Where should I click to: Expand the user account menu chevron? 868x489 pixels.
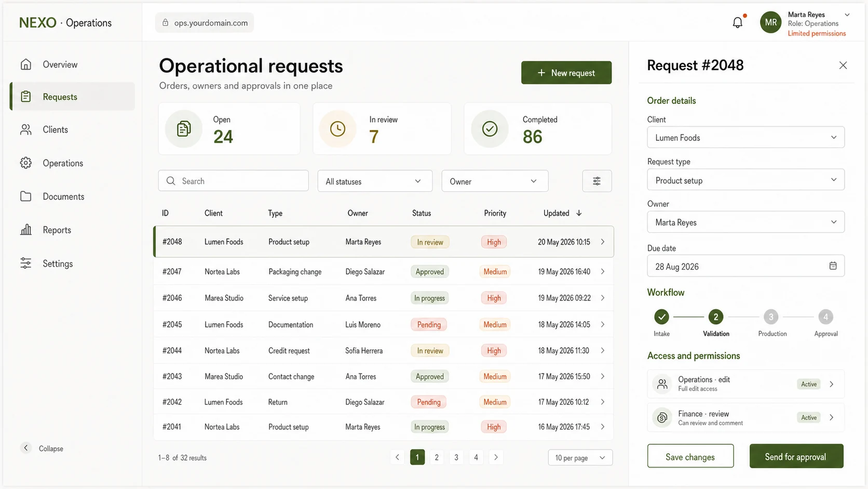tap(847, 15)
